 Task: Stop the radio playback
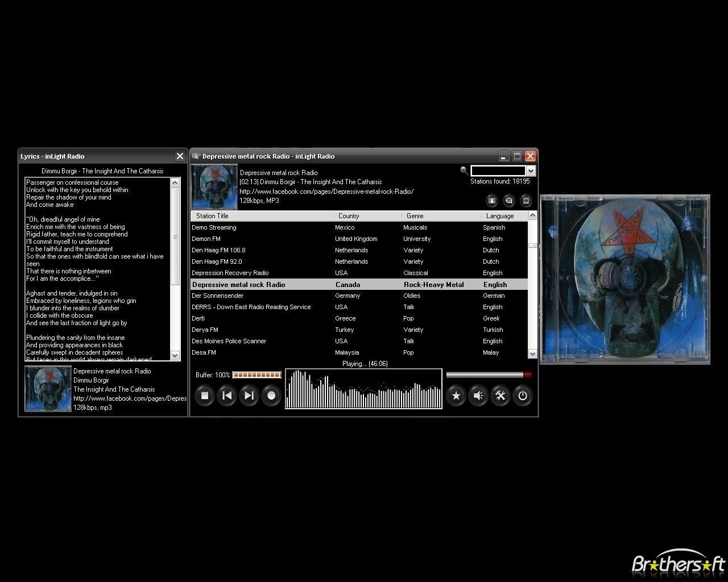pos(205,396)
